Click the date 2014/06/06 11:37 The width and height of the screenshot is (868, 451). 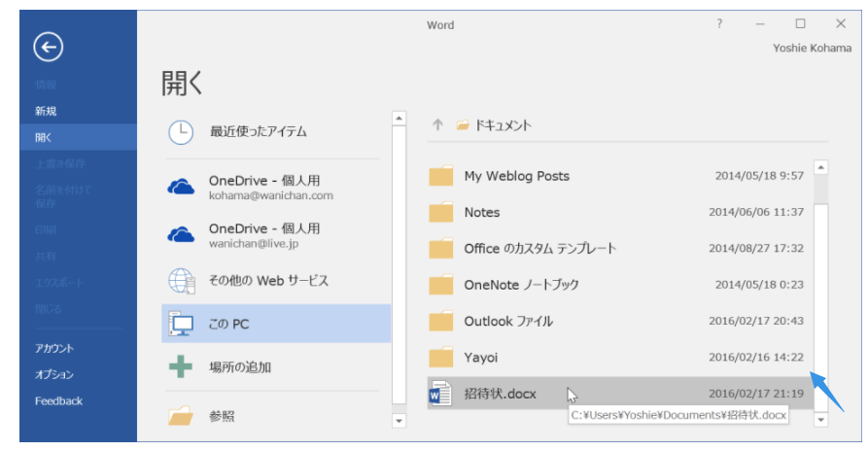pos(756,212)
